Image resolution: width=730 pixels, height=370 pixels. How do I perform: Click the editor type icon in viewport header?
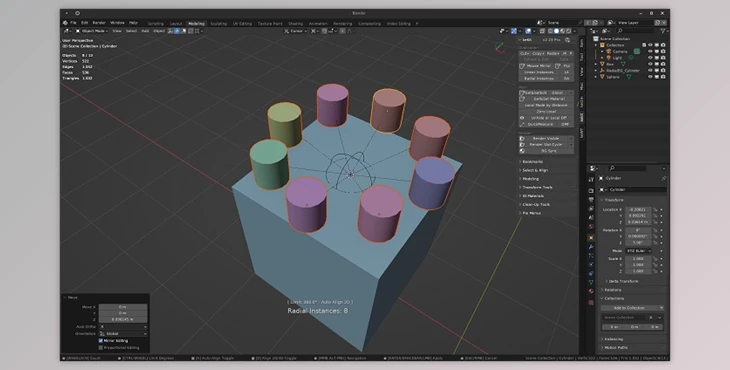pyautogui.click(x=67, y=31)
